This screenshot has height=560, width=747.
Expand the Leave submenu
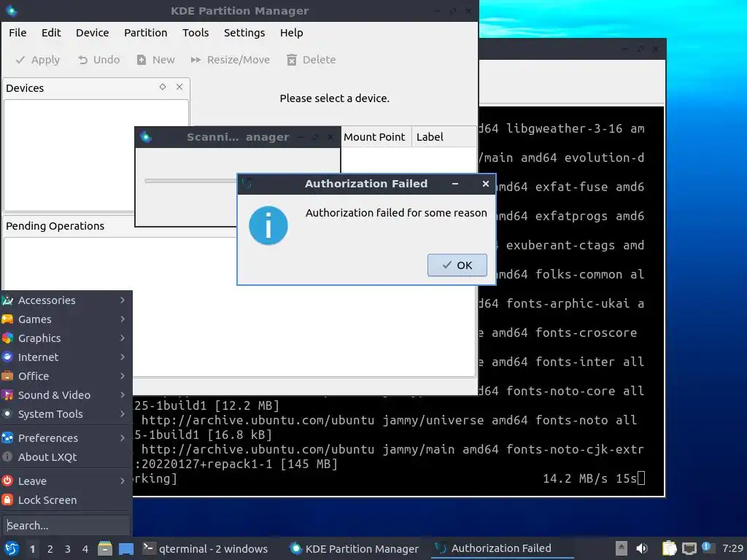pos(66,481)
